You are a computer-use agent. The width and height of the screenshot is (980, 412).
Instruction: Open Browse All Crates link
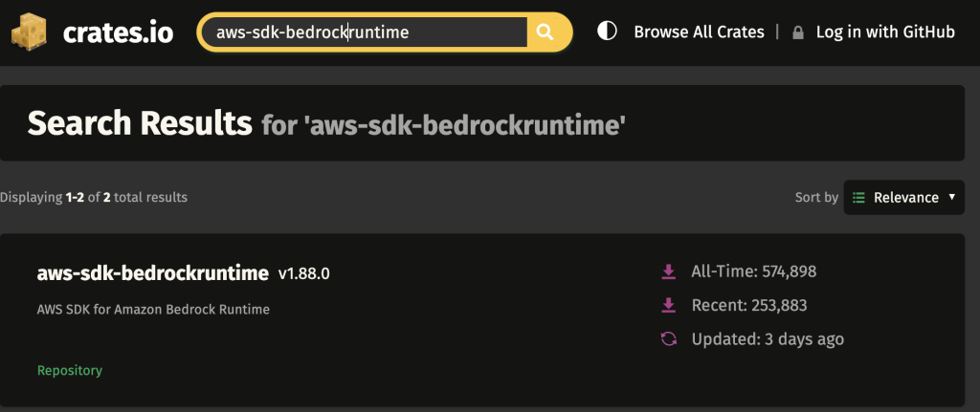(x=699, y=32)
